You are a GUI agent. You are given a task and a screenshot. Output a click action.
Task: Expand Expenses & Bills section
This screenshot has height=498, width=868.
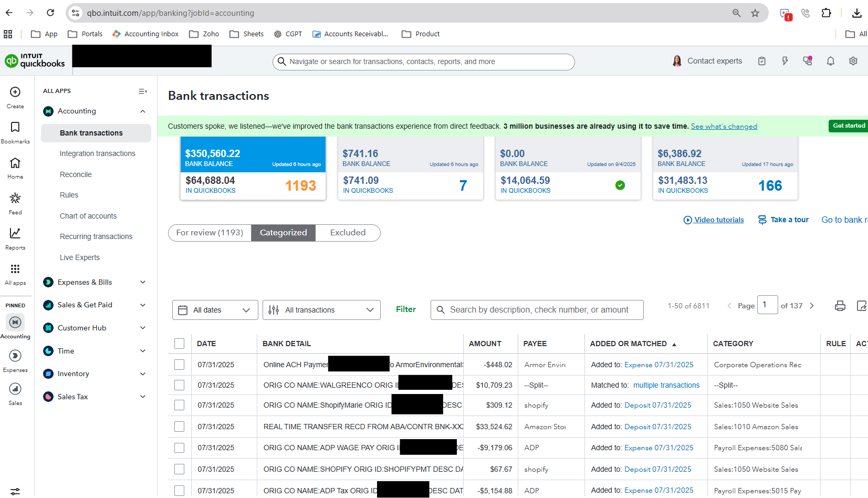pyautogui.click(x=143, y=282)
